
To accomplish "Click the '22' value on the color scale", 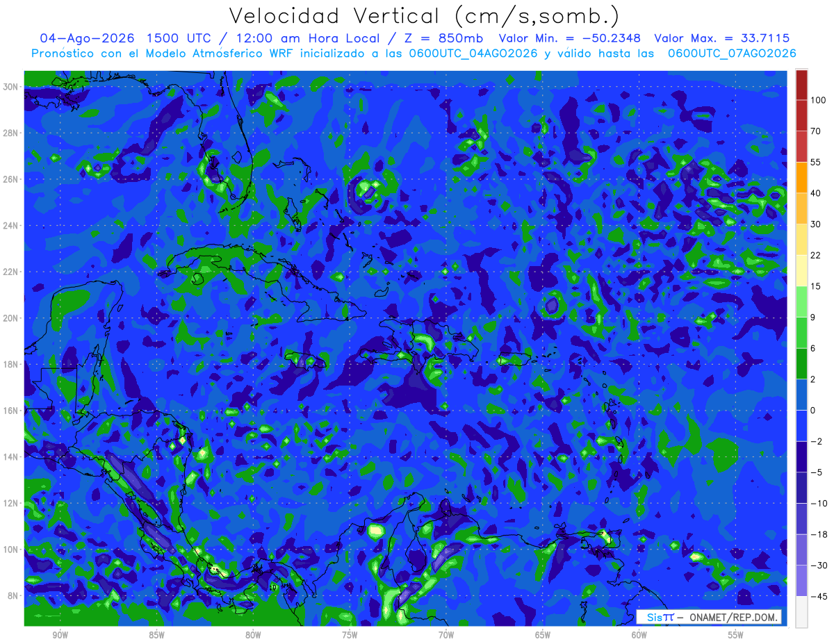I will click(x=816, y=255).
